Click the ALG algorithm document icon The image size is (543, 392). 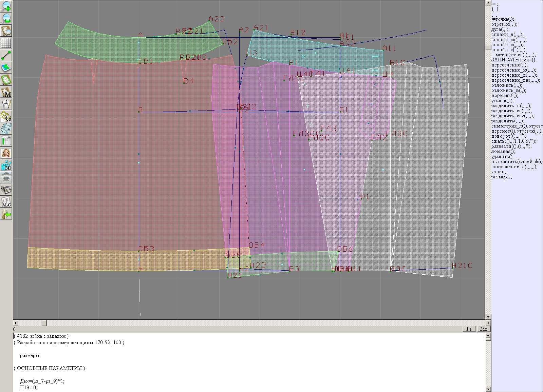6,202
